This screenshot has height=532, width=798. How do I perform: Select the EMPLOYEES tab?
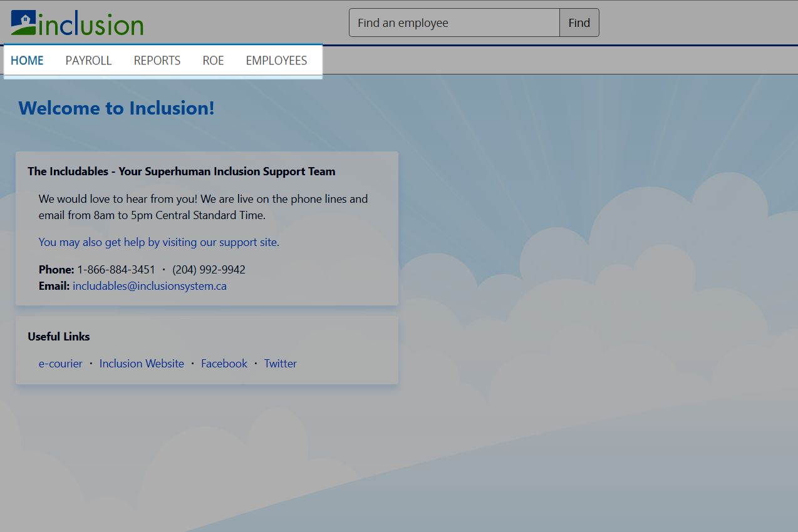click(276, 61)
